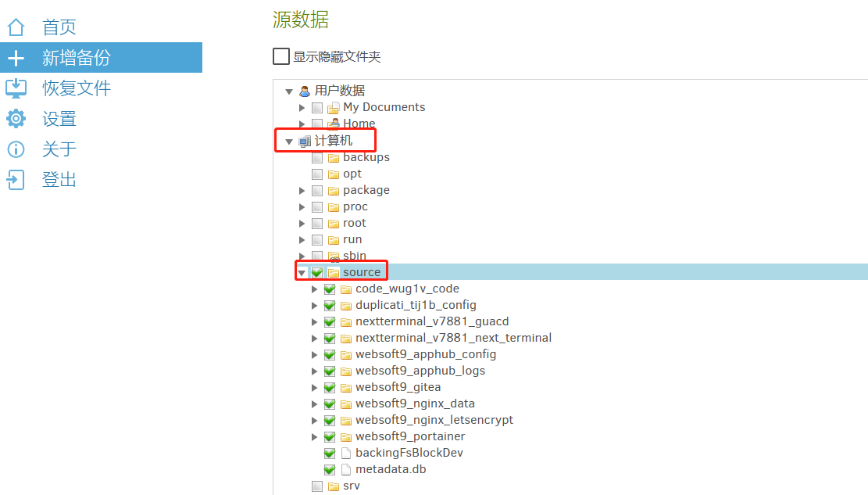868x495 pixels.
Task: Uncheck the metadata.db file checkbox
Action: pyautogui.click(x=330, y=470)
